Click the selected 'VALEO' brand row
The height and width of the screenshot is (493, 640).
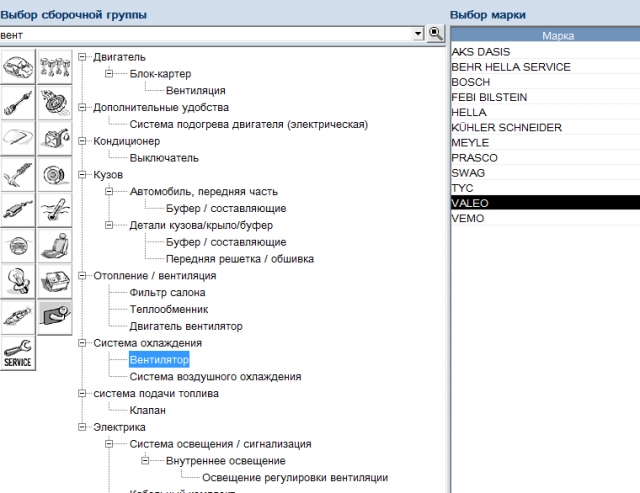545,203
